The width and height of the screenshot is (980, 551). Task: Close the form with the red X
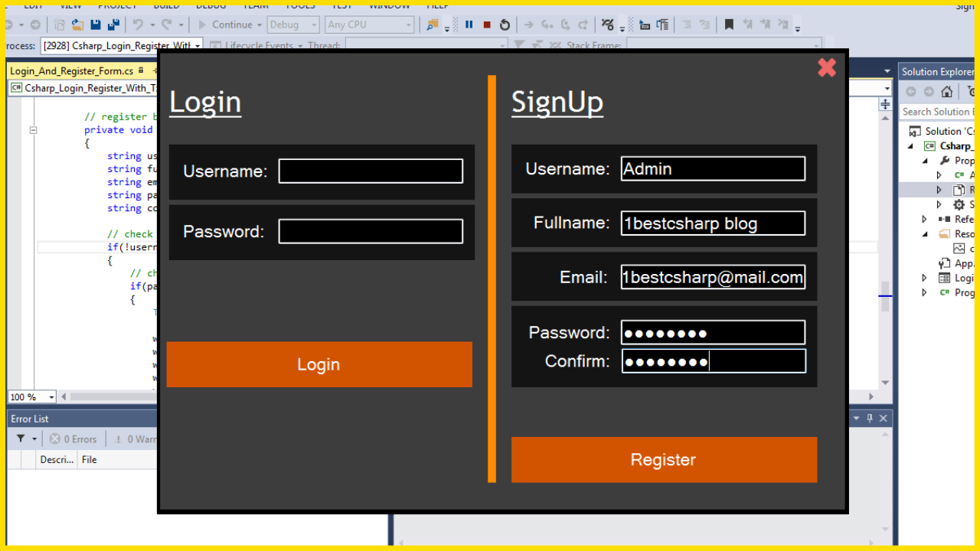pyautogui.click(x=827, y=68)
